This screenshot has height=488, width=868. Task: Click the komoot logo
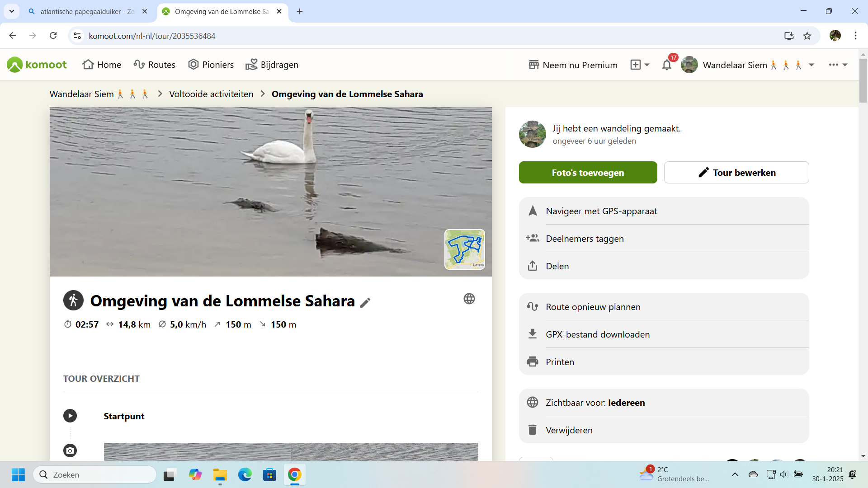tap(37, 65)
